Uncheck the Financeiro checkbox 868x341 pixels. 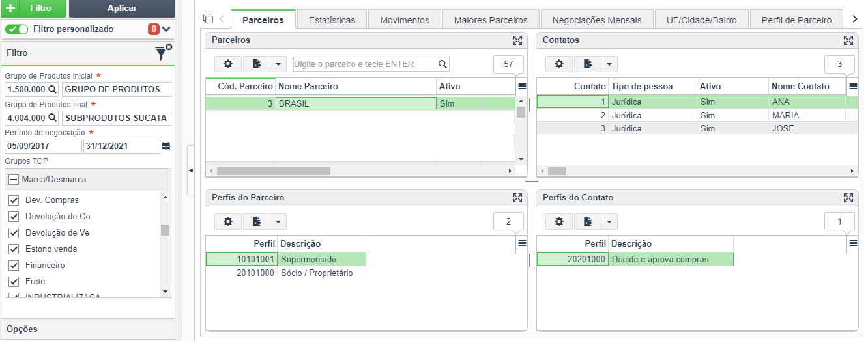(x=13, y=265)
